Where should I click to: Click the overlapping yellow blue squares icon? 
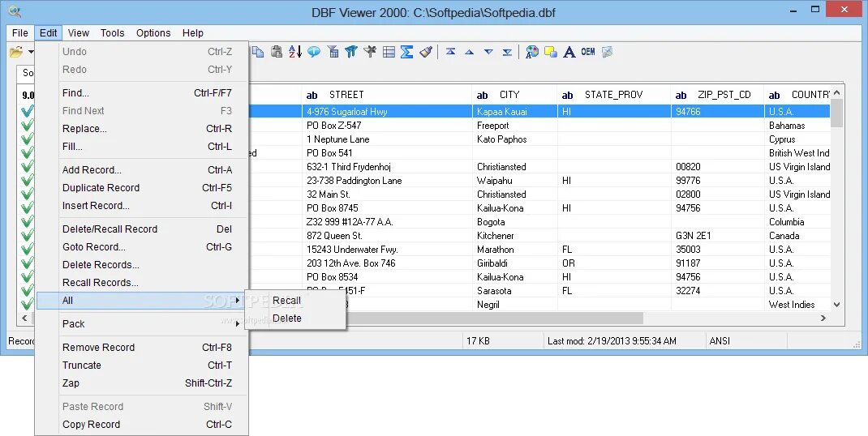[x=551, y=52]
